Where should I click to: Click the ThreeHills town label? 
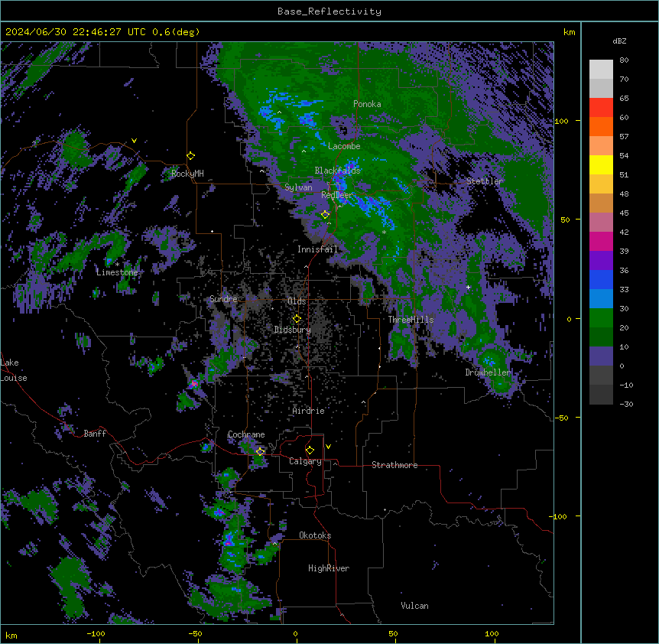tap(411, 320)
